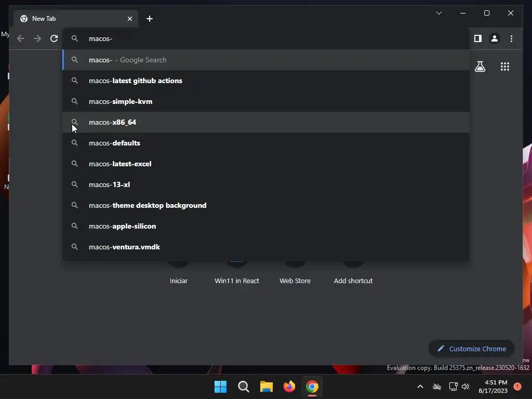
Task: Pick suggestion macos-theme desktop background
Action: click(267, 205)
